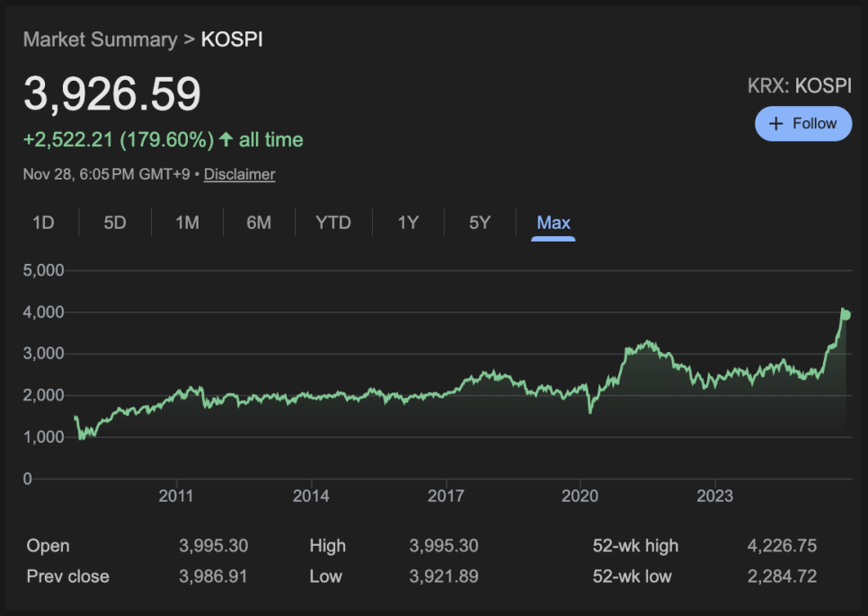Screen dimensions: 868x616
Task: Click the Max range tab
Action: (x=554, y=223)
